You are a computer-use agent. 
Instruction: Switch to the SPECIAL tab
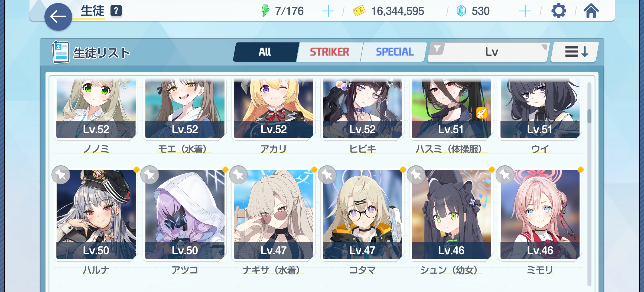pyautogui.click(x=395, y=52)
